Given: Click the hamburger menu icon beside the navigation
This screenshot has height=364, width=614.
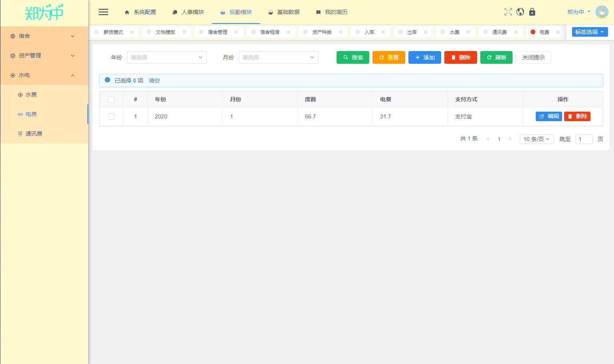Looking at the screenshot, I should 103,12.
